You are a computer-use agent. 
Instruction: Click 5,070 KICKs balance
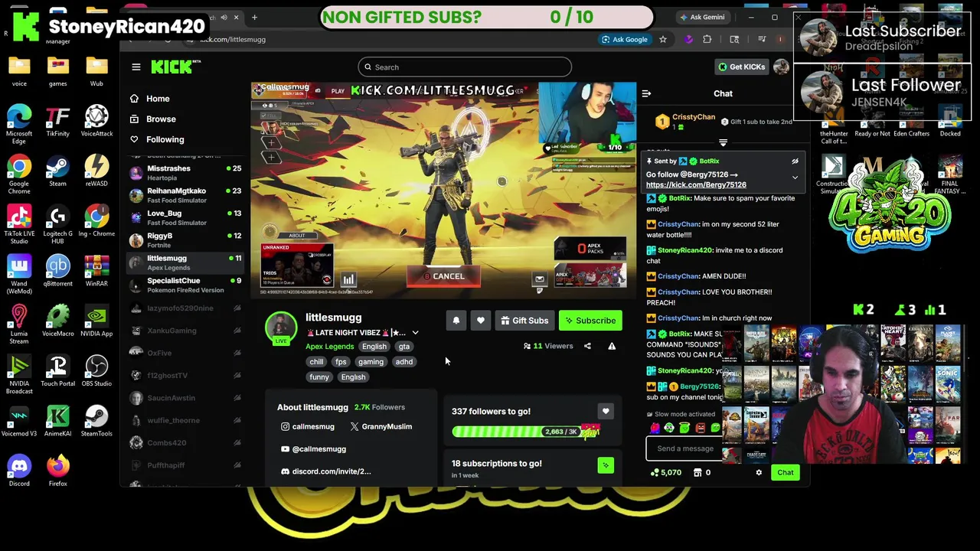666,473
